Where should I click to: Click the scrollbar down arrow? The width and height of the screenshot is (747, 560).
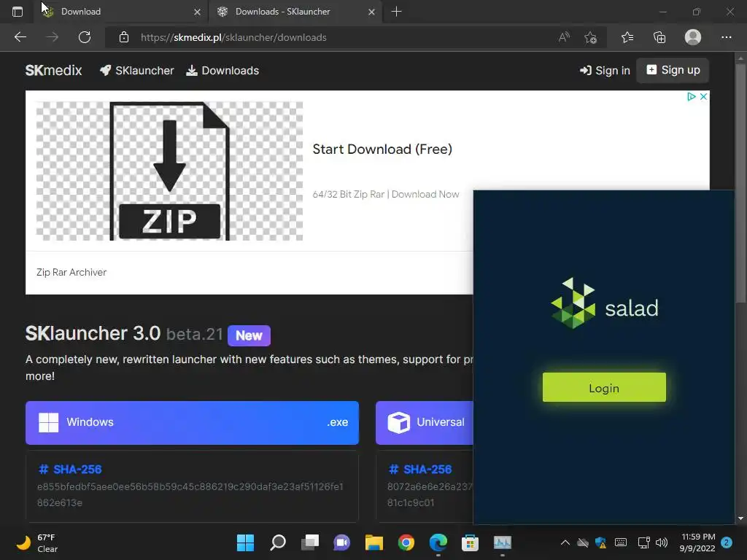740,518
